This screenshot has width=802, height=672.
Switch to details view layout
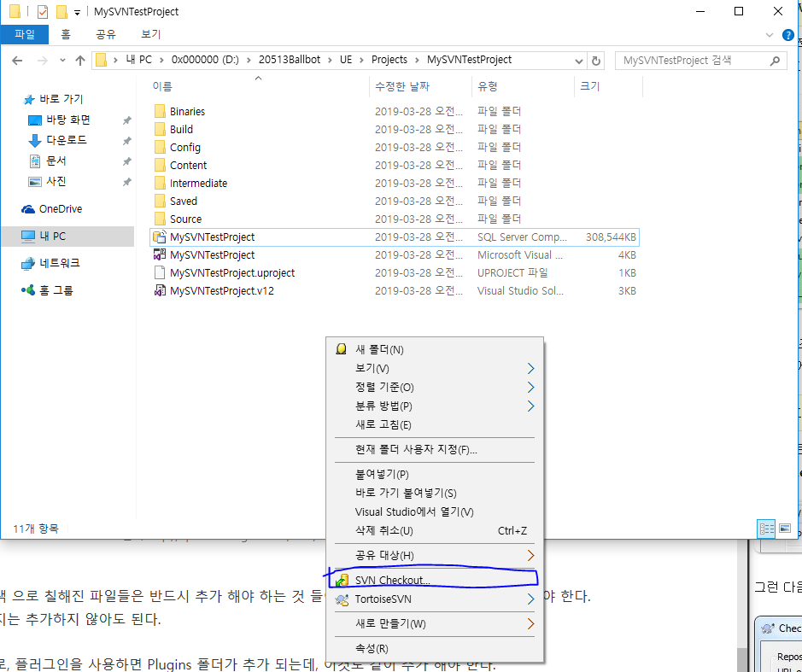(766, 529)
